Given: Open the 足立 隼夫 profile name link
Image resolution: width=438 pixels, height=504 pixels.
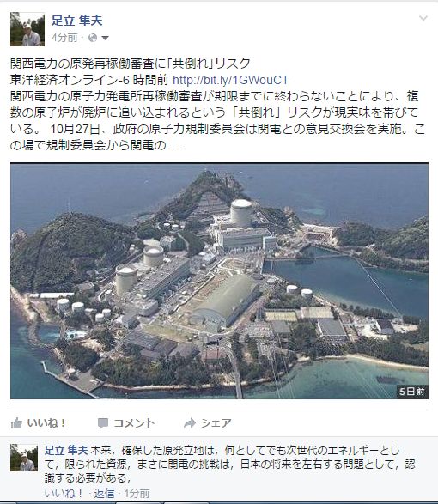Looking at the screenshot, I should pyautogui.click(x=76, y=21).
